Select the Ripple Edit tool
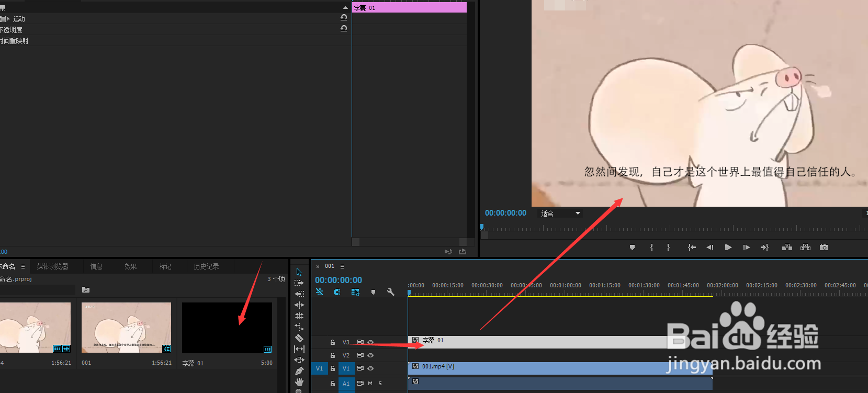 pos(299,305)
